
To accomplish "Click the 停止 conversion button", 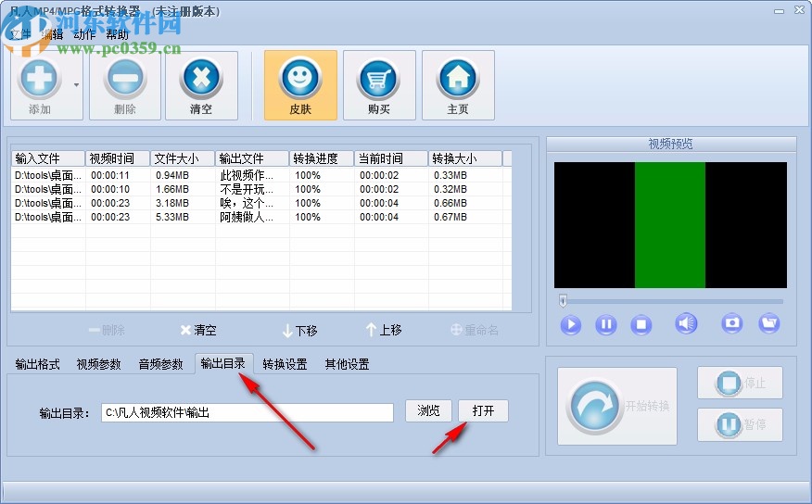I will 740,383.
